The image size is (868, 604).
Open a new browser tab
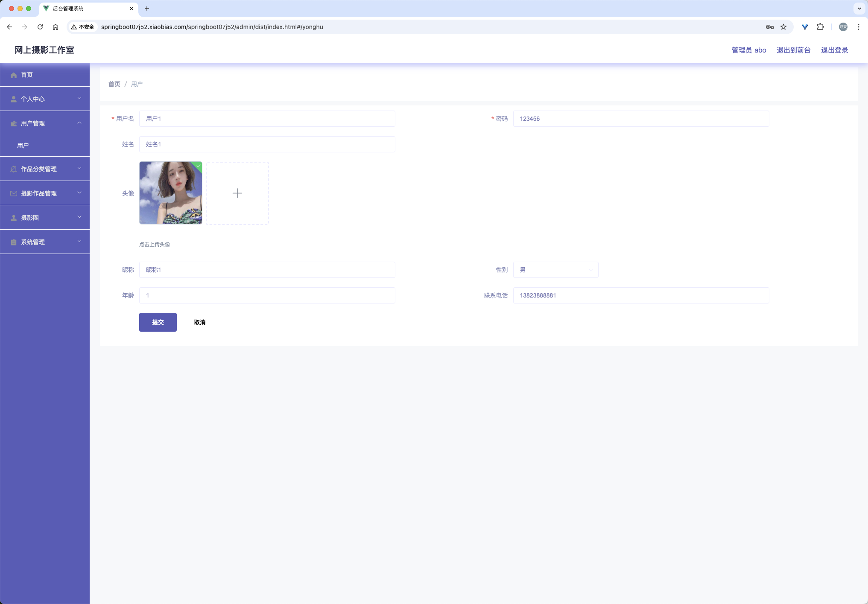click(147, 9)
